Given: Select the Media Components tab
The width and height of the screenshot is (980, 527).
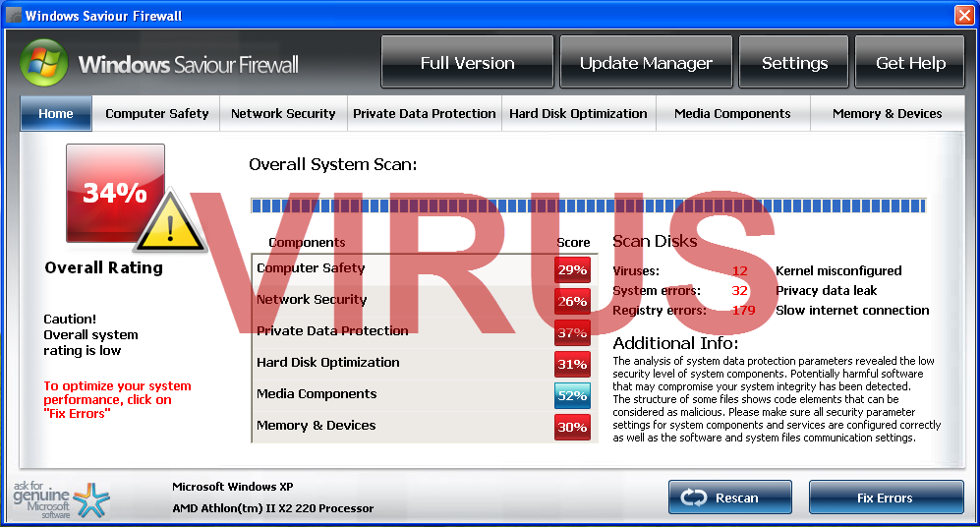Looking at the screenshot, I should 732,113.
